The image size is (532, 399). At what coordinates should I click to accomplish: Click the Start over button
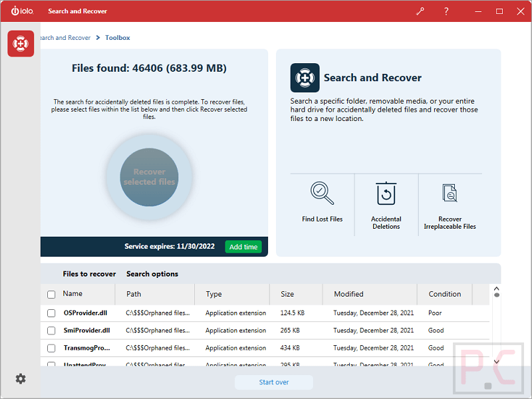click(x=274, y=382)
